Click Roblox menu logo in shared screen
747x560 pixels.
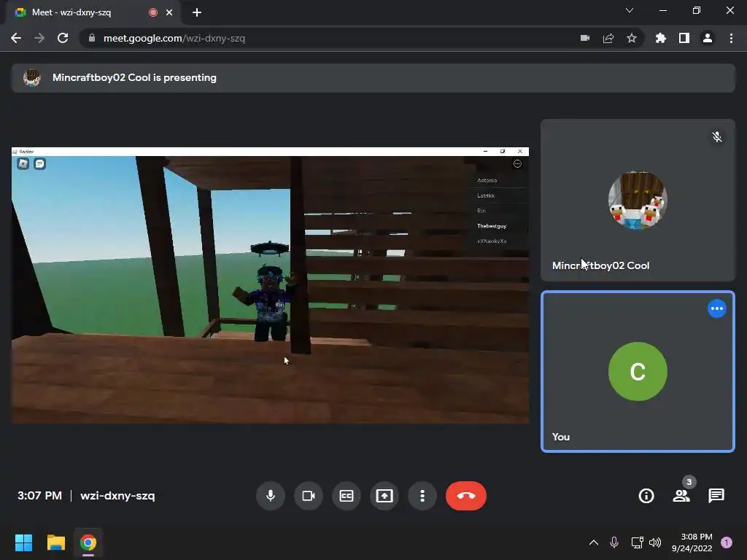(23, 164)
